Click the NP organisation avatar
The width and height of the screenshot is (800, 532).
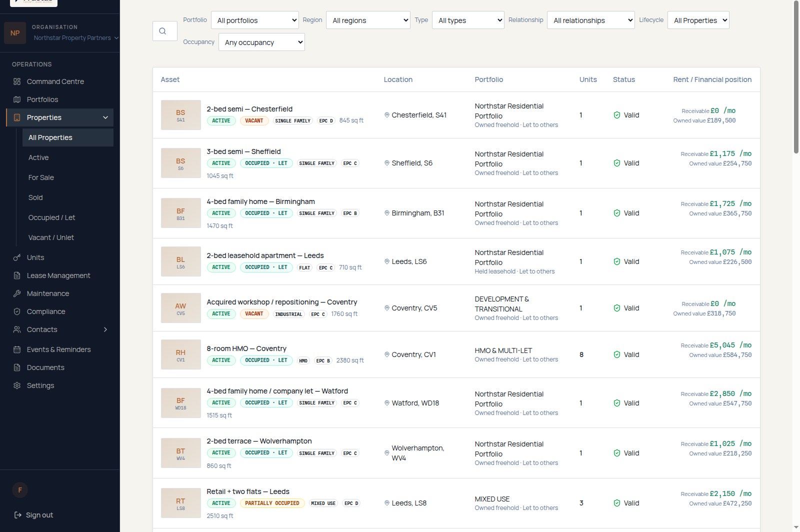click(15, 33)
